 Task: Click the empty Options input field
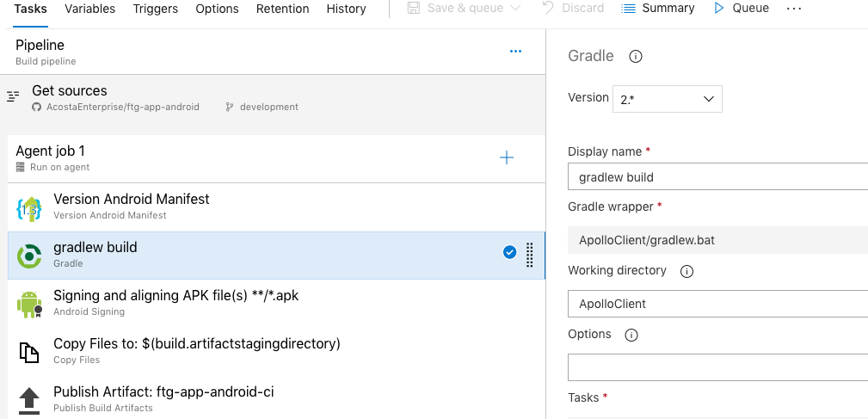pos(718,367)
